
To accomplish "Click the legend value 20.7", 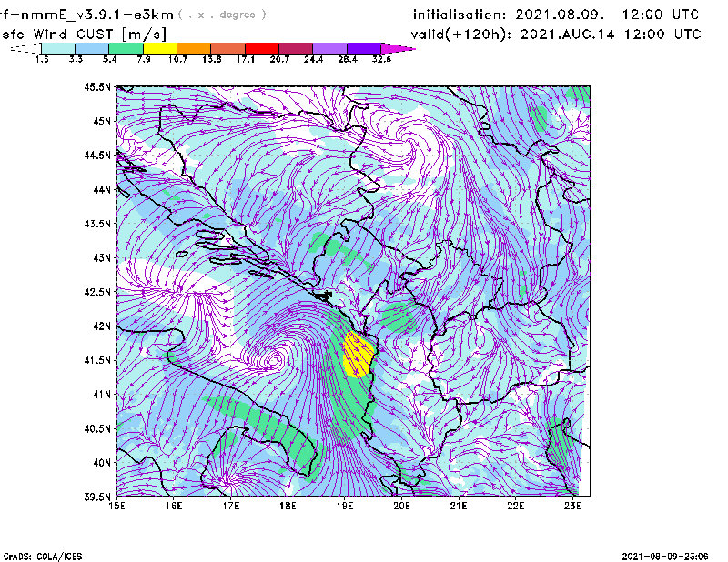I will click(x=279, y=59).
